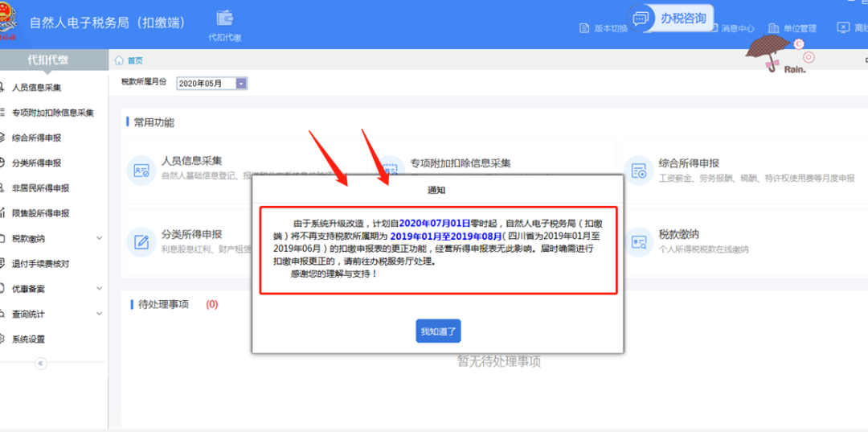Go to the 首页 home tab
This screenshot has height=432, width=868.
135,61
